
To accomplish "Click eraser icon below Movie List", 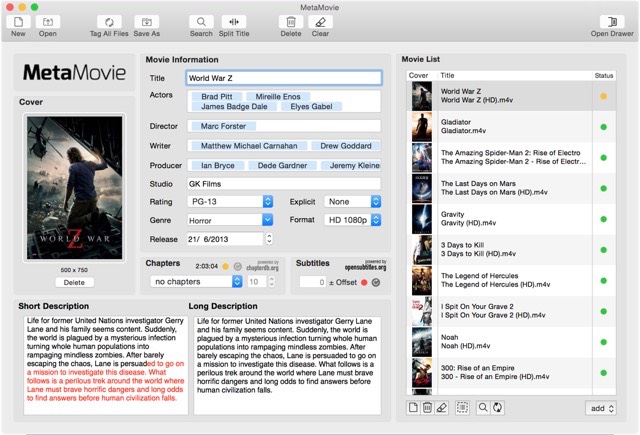I will pyautogui.click(x=442, y=408).
